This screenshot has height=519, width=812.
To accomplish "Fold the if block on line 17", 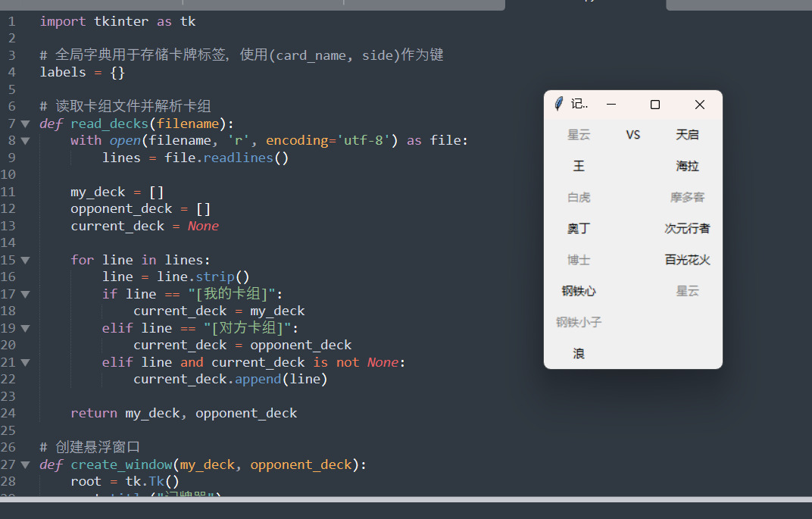I will [x=25, y=294].
